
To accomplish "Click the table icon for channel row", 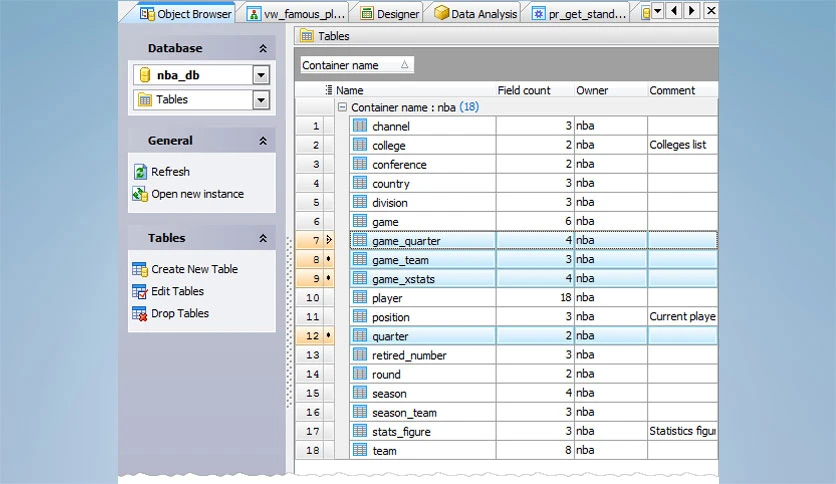I will tap(360, 126).
